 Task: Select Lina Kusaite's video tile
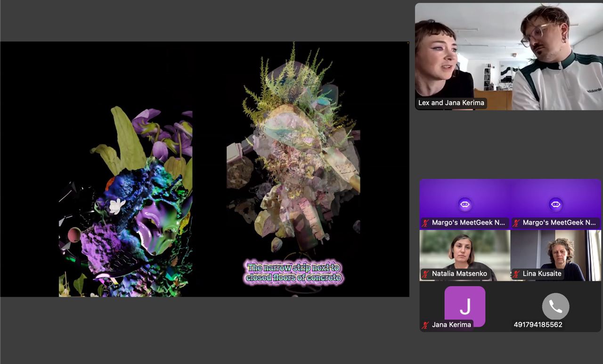[x=555, y=255]
